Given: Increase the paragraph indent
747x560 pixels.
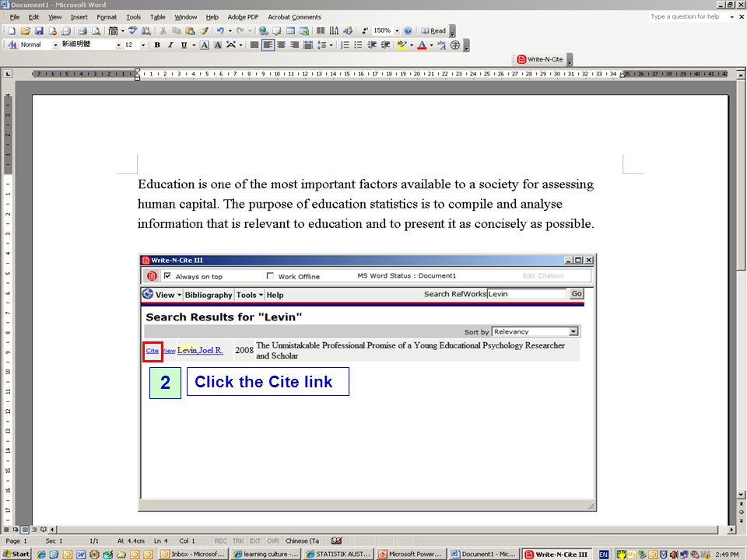Looking at the screenshot, I should point(385,45).
